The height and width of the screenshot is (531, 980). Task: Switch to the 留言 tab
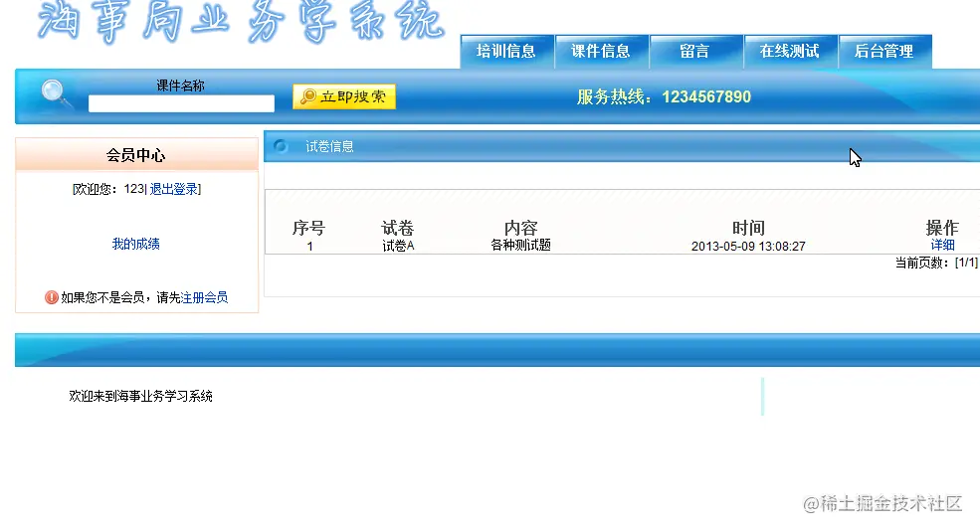695,52
